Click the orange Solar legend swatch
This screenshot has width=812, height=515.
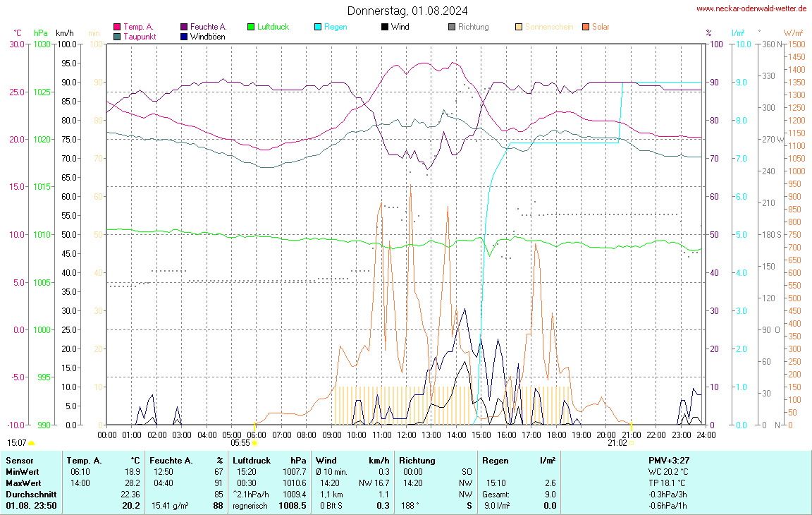(x=586, y=27)
